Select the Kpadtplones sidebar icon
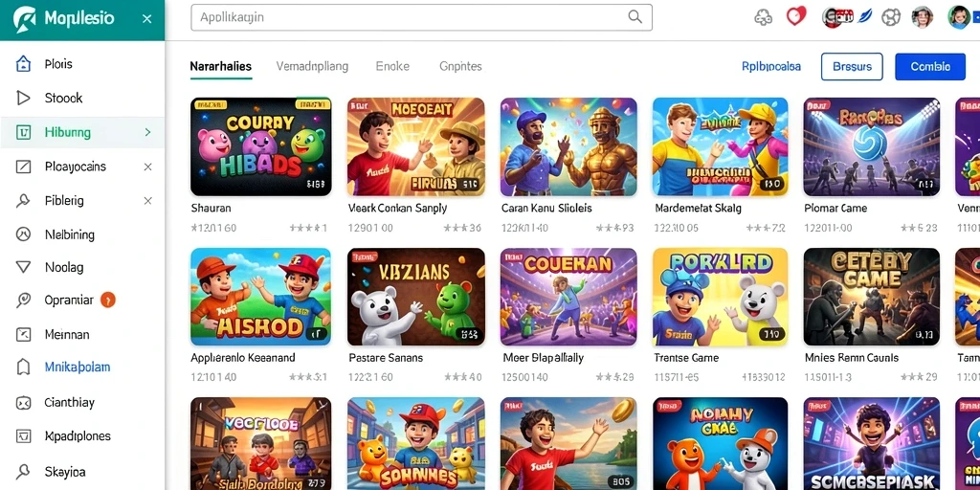 [x=23, y=435]
